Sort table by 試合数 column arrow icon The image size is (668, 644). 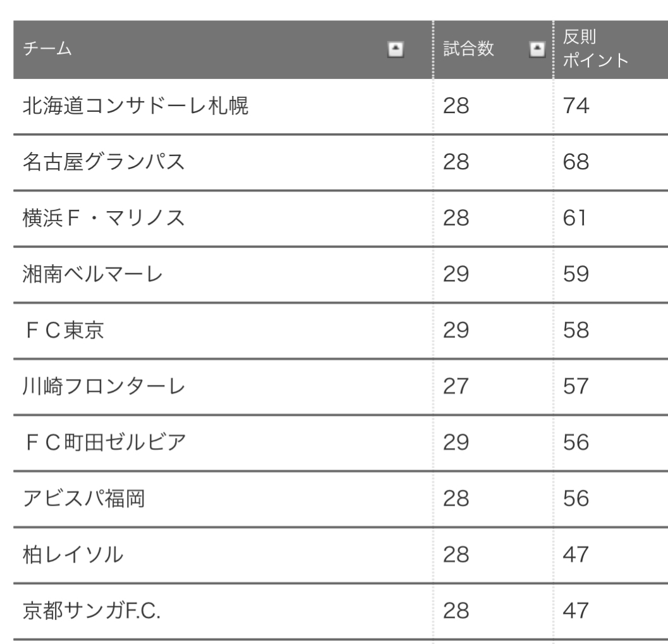[537, 49]
